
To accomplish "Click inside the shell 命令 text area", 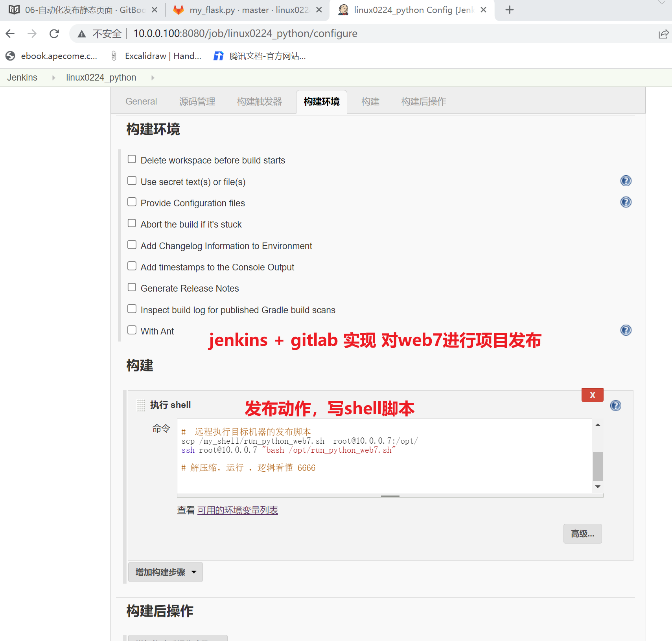I will [x=385, y=456].
